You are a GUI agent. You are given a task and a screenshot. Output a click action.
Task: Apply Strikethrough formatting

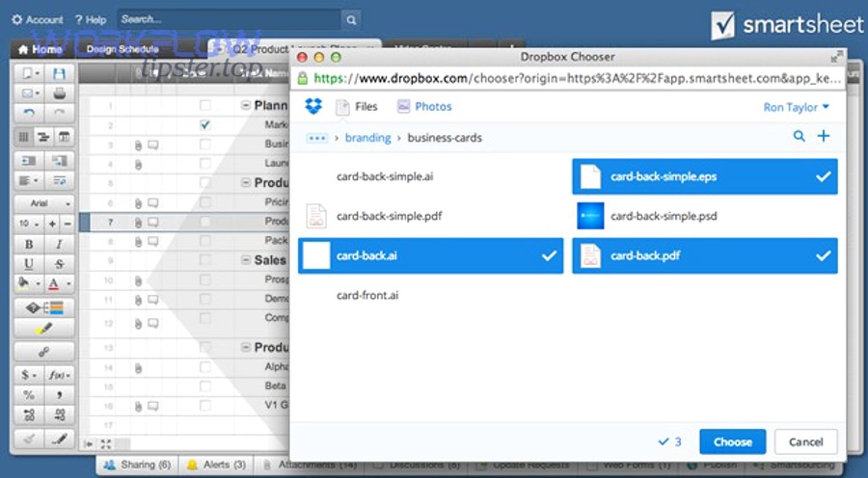pyautogui.click(x=59, y=264)
